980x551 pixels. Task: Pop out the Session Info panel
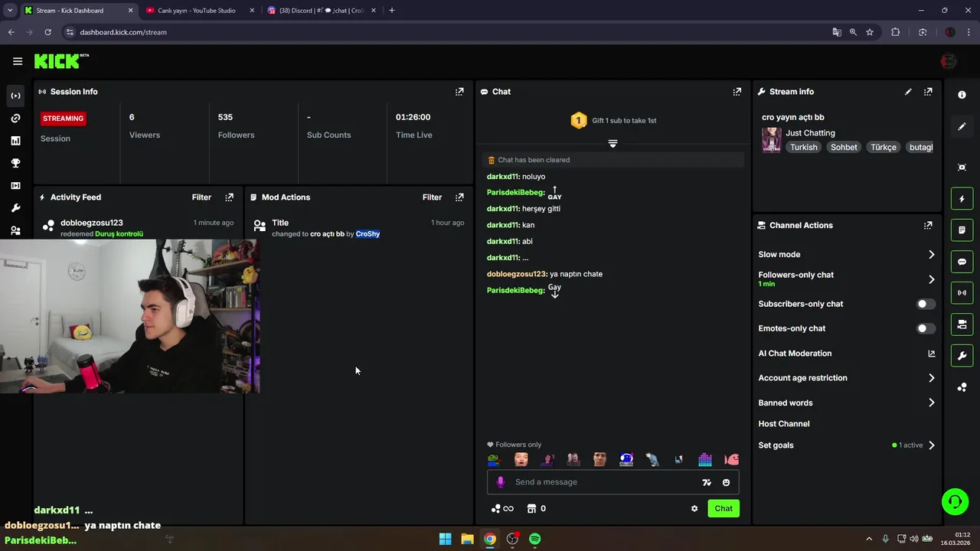click(x=459, y=92)
